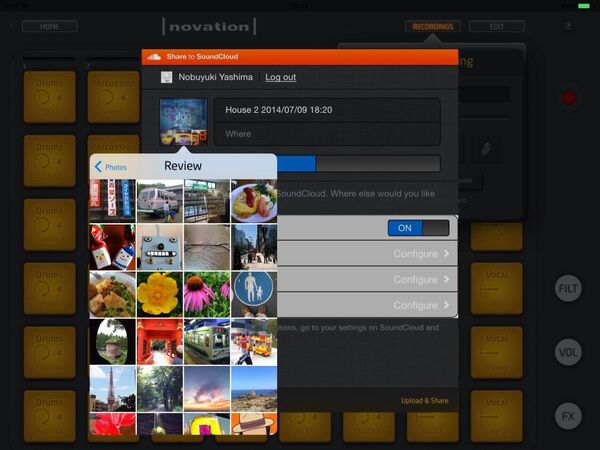Choose the straw hat photo

pos(254,424)
